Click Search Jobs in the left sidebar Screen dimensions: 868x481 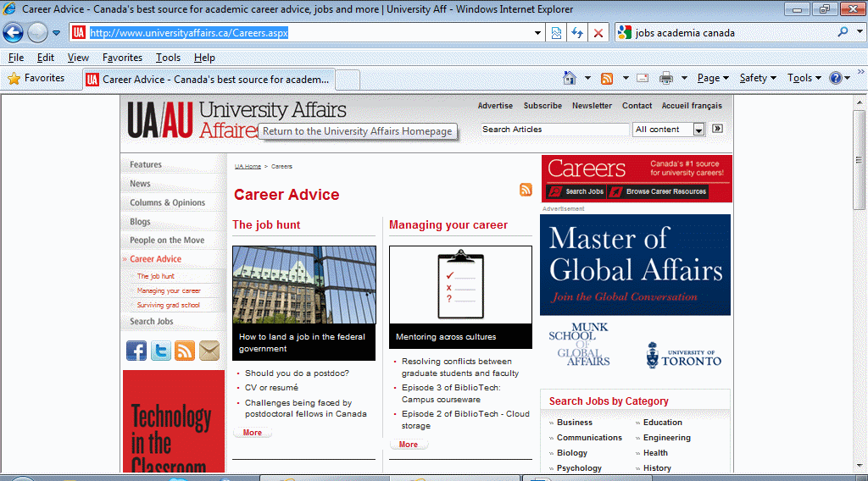(151, 321)
